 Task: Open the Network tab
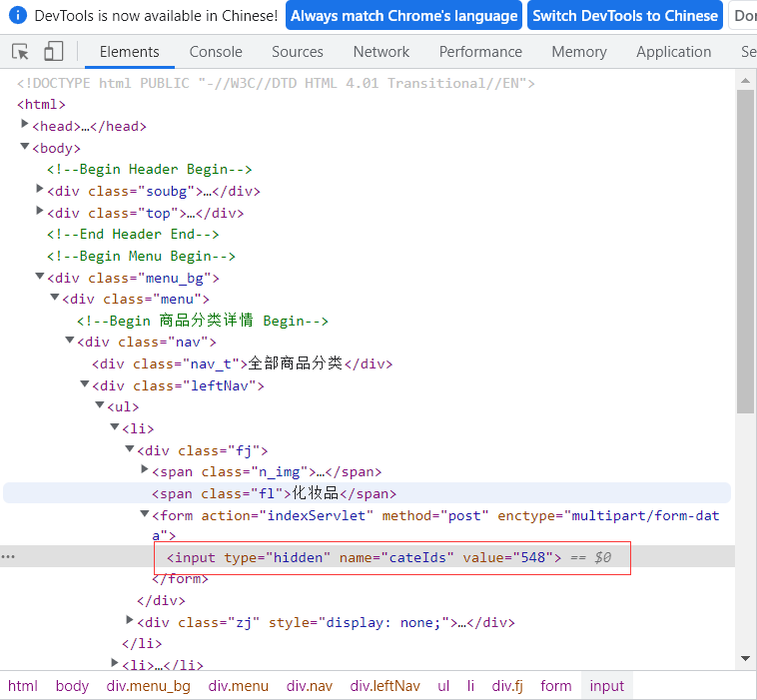[380, 52]
